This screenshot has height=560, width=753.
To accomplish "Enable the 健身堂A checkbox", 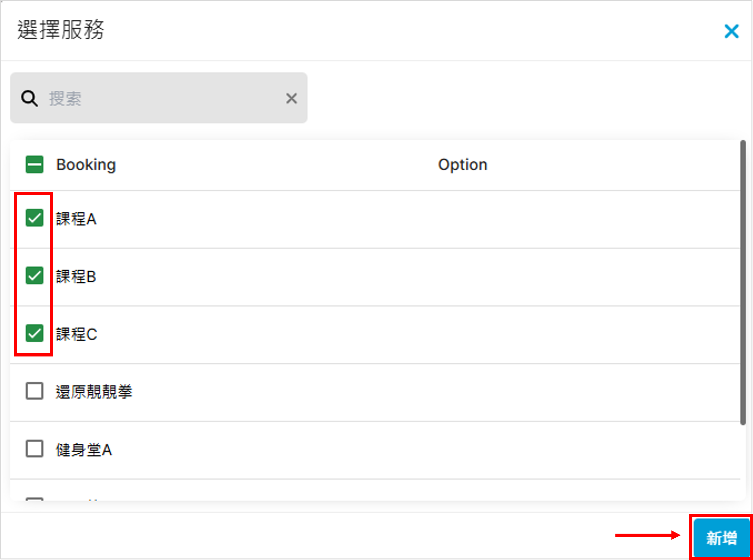I will (35, 449).
